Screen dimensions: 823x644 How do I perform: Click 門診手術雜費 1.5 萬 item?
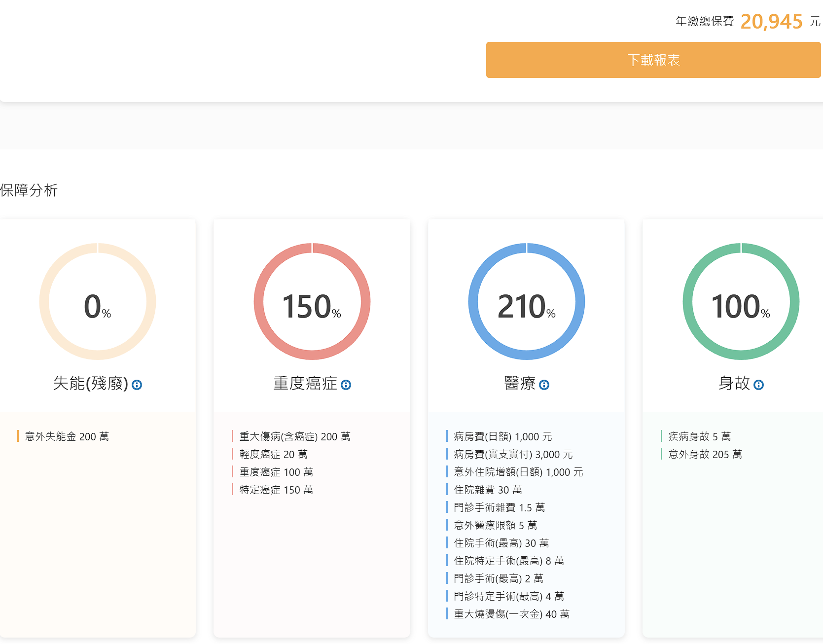(500, 507)
